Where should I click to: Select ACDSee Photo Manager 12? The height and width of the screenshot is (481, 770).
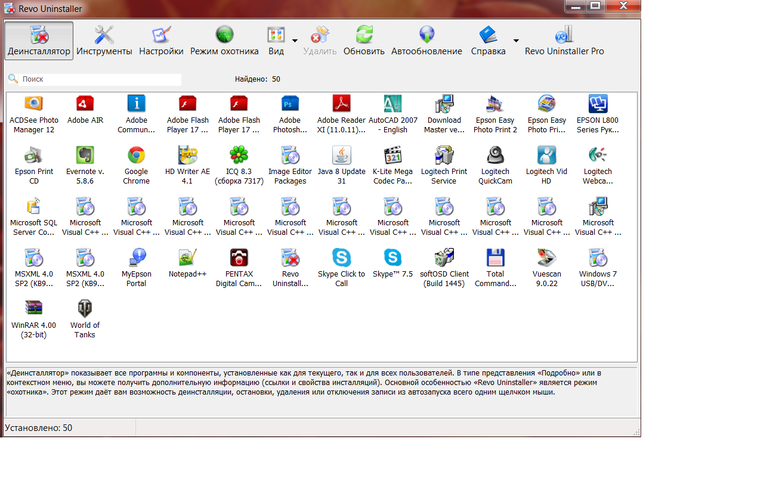coord(34,114)
